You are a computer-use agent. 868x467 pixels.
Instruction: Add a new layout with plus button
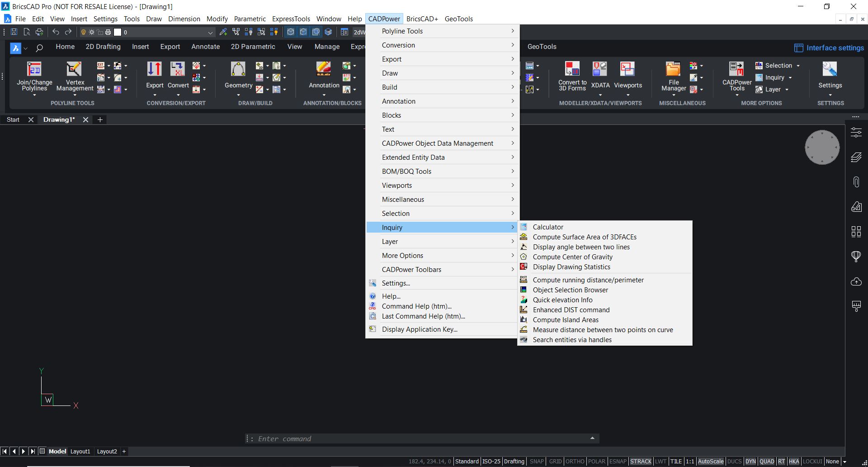click(124, 451)
